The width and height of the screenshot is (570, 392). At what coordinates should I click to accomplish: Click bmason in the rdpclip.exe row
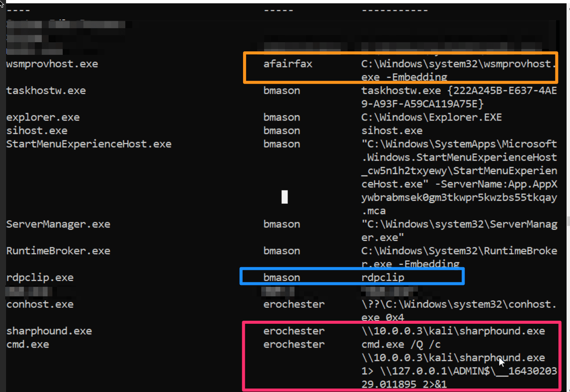click(282, 278)
